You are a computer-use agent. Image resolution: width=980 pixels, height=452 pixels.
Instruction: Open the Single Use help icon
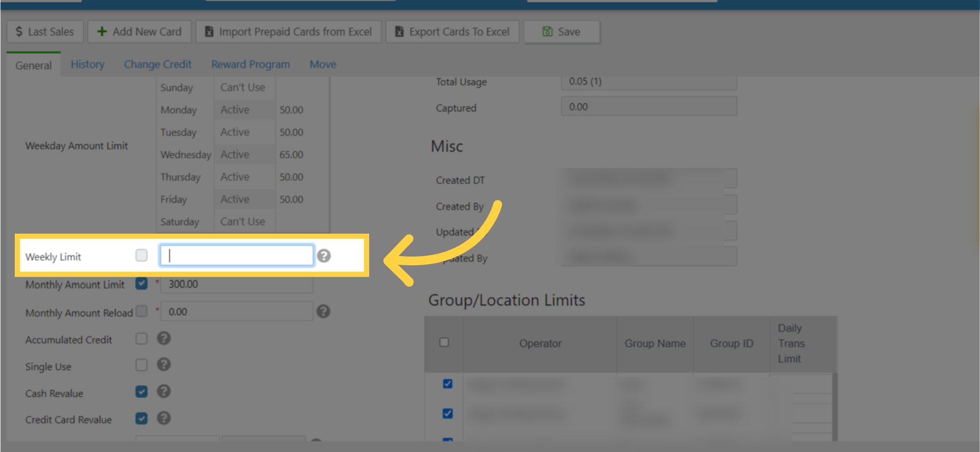(x=164, y=365)
